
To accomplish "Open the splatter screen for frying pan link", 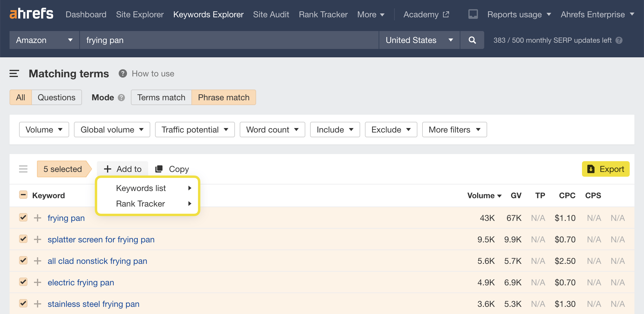I will coord(101,239).
